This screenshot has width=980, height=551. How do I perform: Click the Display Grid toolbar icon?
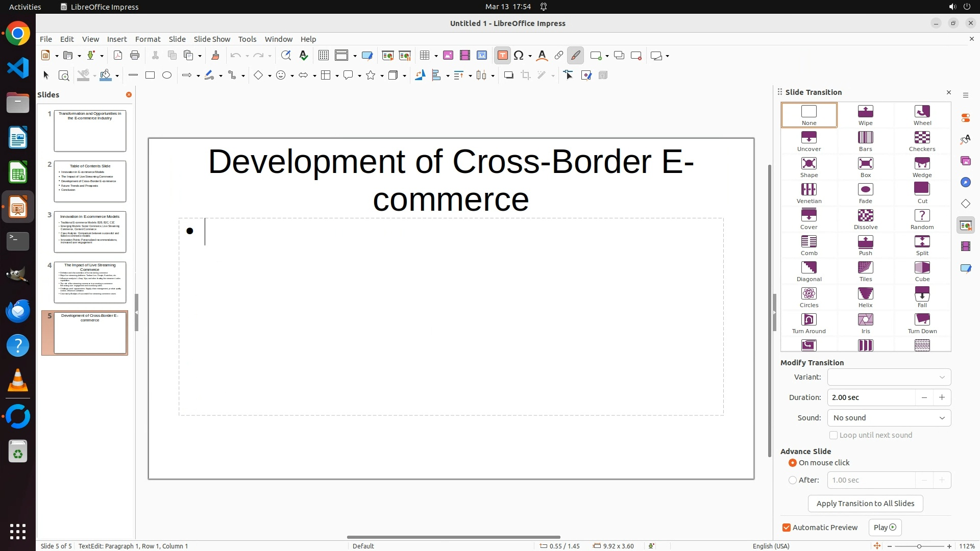point(323,56)
